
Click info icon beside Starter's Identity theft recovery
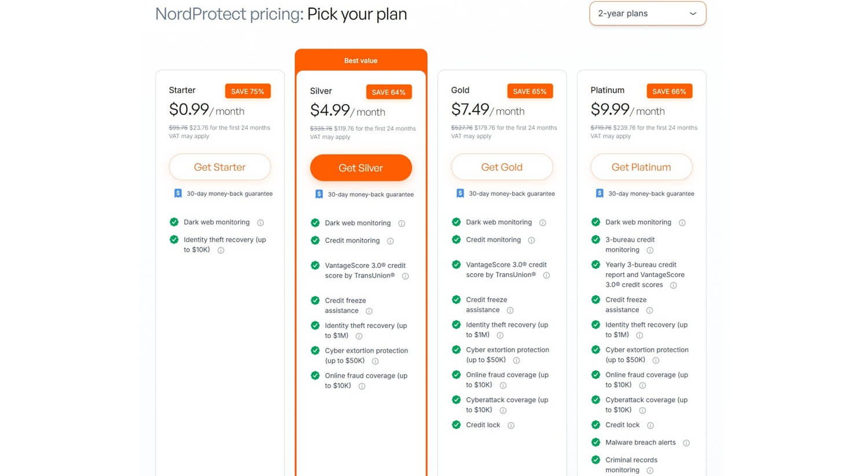click(220, 250)
